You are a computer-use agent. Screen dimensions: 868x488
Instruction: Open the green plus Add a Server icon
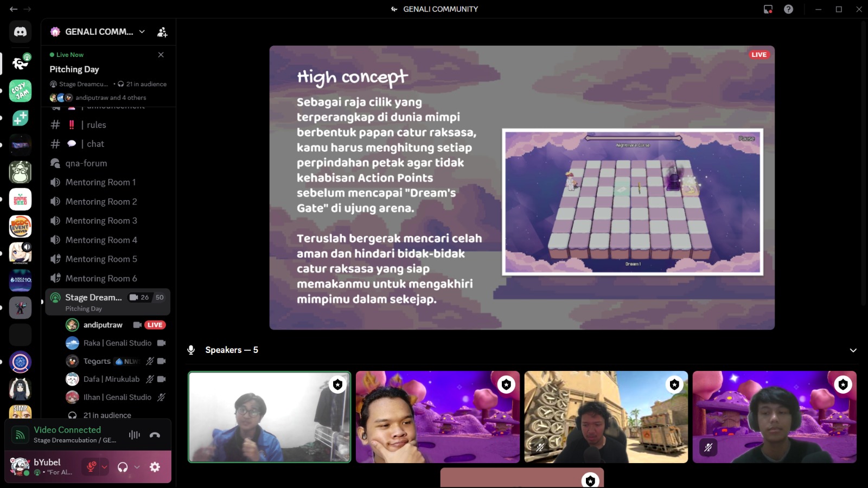(20, 118)
